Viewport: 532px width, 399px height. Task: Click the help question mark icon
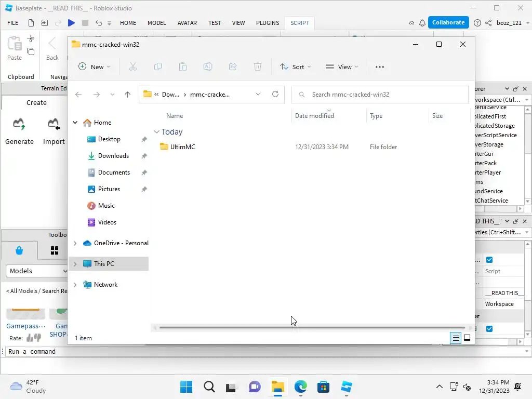pos(477,23)
